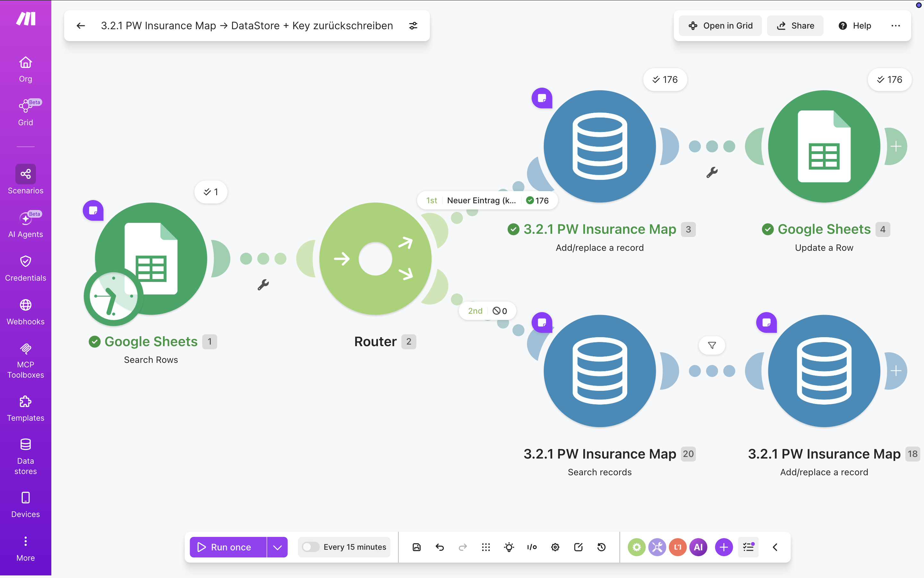
Task: Open the notes pencil icon
Action: [x=578, y=547]
